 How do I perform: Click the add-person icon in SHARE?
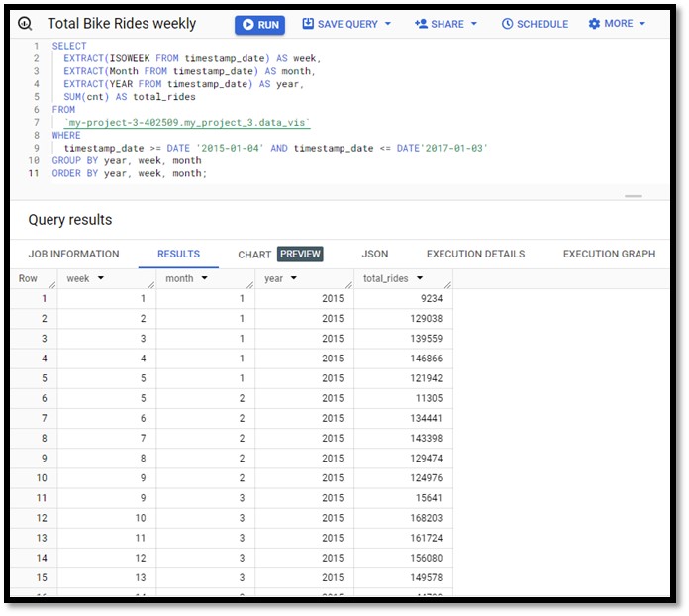pos(421,24)
